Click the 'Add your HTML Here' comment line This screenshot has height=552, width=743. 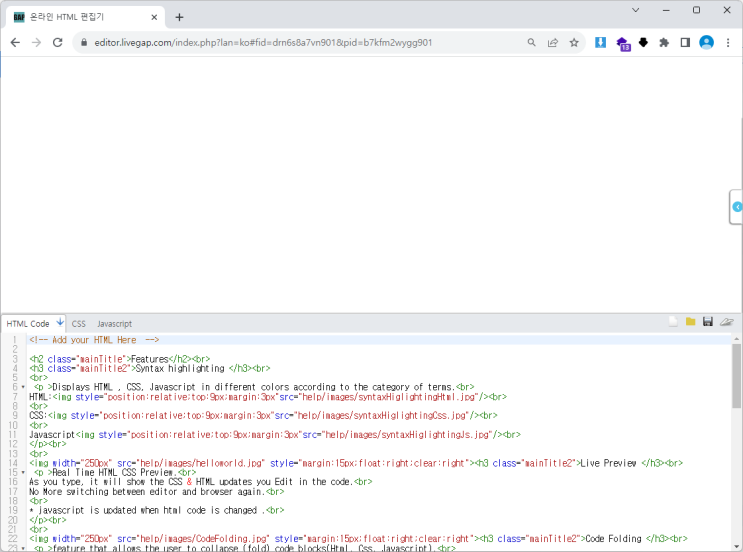pyautogui.click(x=94, y=340)
